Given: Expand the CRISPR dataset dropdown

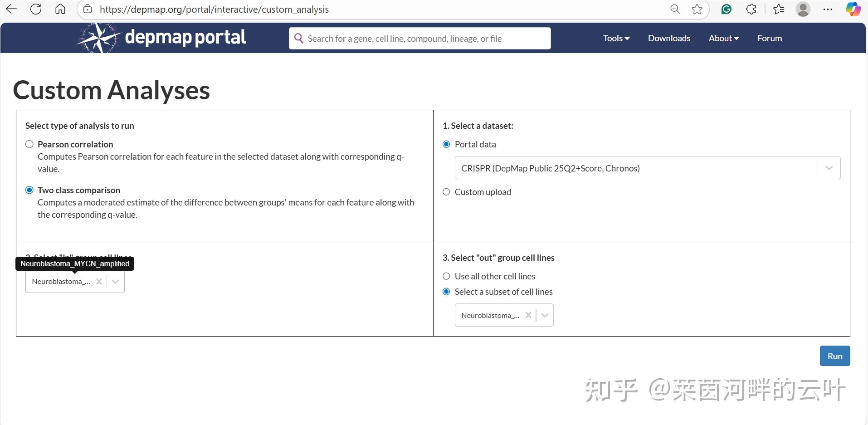Looking at the screenshot, I should 829,167.
